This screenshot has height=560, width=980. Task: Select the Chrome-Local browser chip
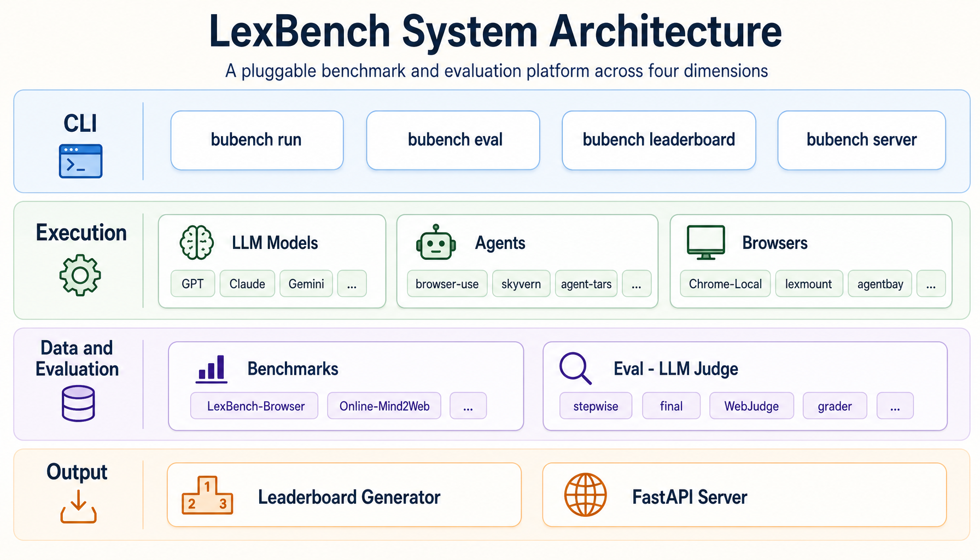point(725,284)
